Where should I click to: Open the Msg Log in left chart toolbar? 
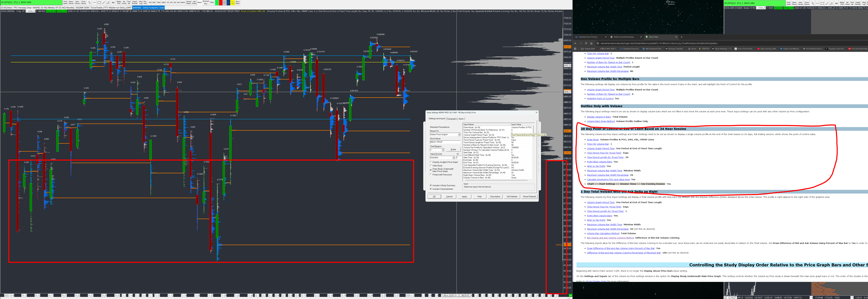click(141, 2)
